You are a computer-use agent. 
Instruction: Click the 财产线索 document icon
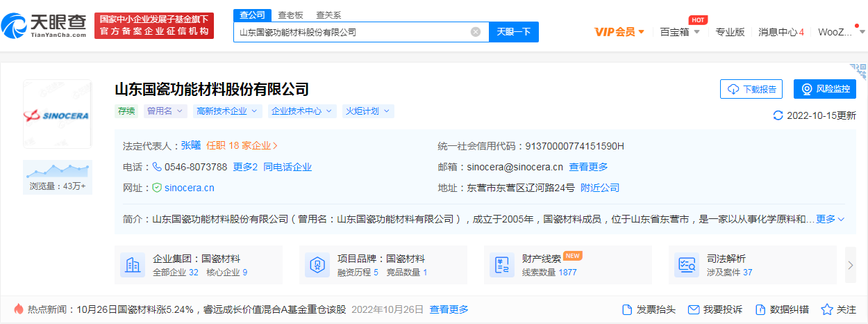click(x=502, y=265)
